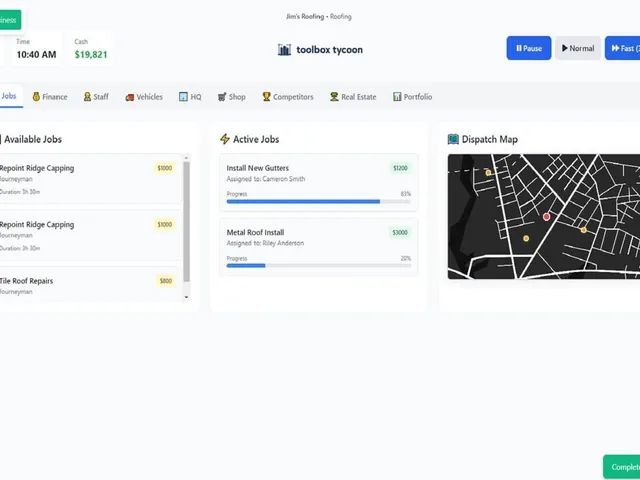Click the HQ building icon
Screen dimensions: 640x480
183,97
